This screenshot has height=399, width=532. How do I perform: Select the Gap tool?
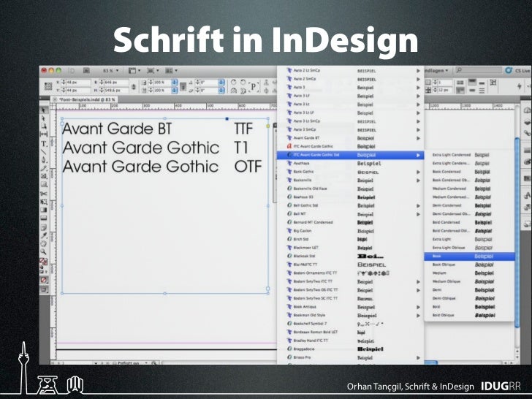44,134
